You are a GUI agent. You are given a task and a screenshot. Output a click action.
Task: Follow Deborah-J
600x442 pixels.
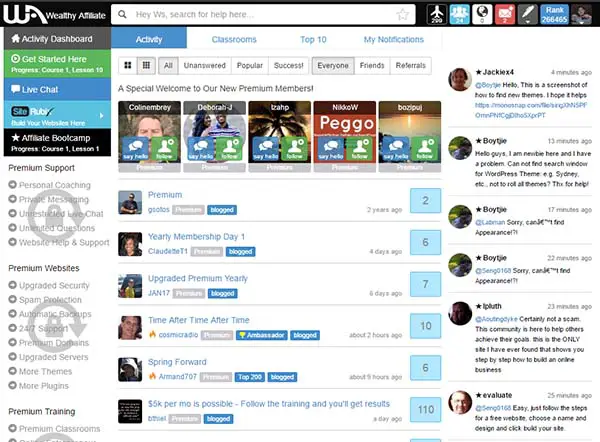point(230,149)
